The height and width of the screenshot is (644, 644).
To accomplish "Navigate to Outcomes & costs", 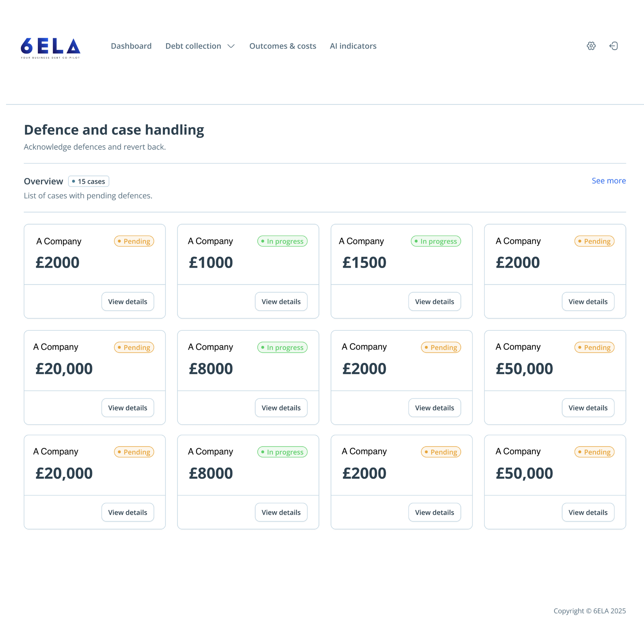I will click(282, 46).
